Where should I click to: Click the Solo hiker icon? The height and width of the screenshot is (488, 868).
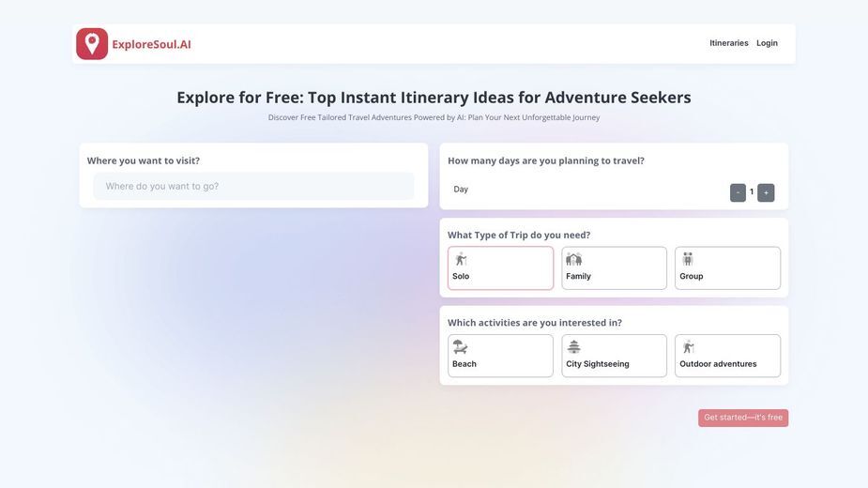461,259
